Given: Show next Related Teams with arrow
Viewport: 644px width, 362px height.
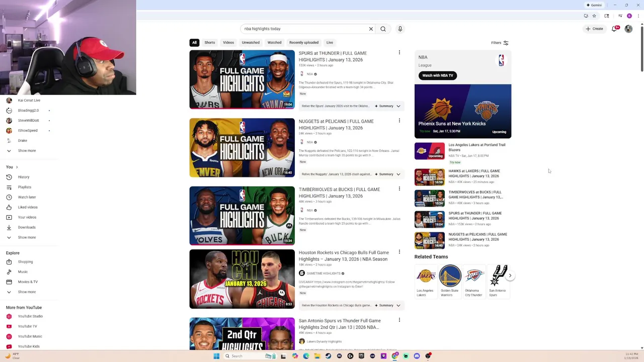Looking at the screenshot, I should [x=510, y=276].
